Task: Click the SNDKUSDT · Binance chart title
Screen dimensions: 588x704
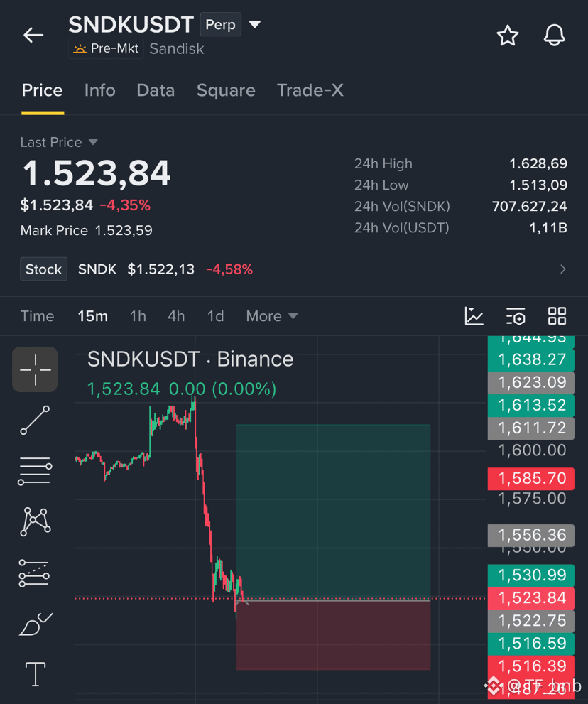Action: coord(190,359)
